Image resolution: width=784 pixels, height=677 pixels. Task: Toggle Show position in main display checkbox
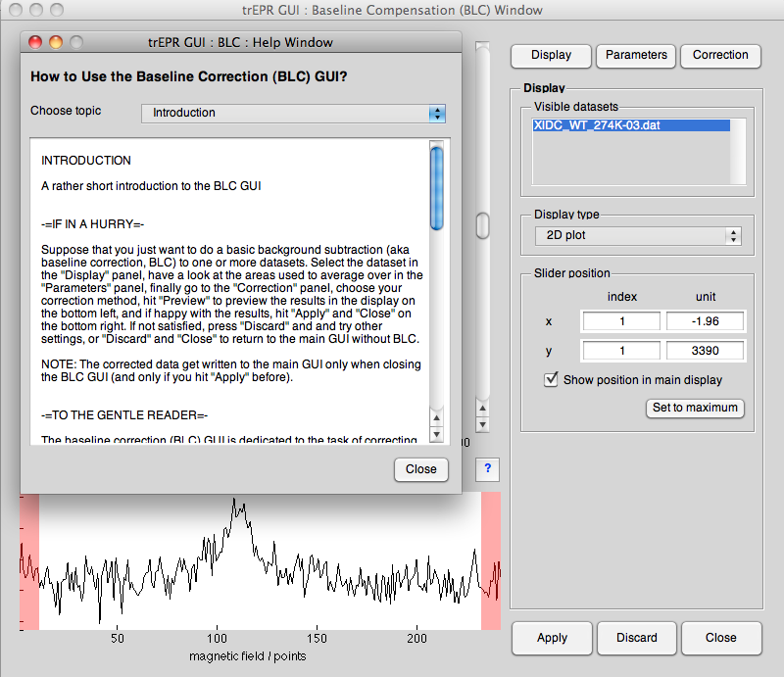[x=551, y=379]
